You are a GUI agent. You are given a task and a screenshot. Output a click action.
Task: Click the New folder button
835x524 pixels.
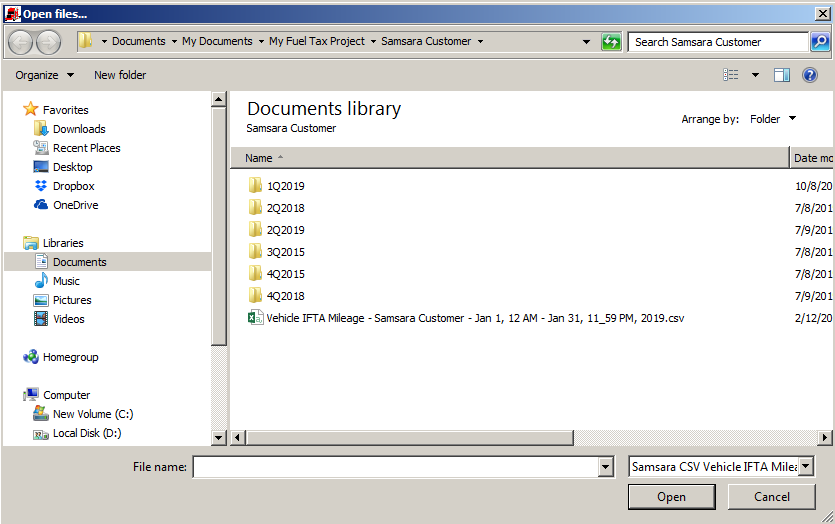coord(120,75)
